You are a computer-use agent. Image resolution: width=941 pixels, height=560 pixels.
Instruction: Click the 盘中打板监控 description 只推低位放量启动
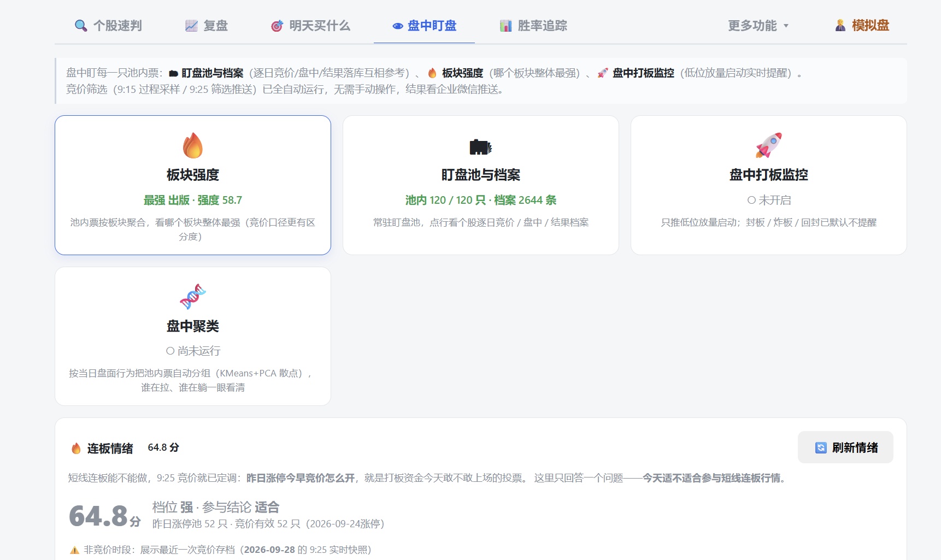coord(769,223)
